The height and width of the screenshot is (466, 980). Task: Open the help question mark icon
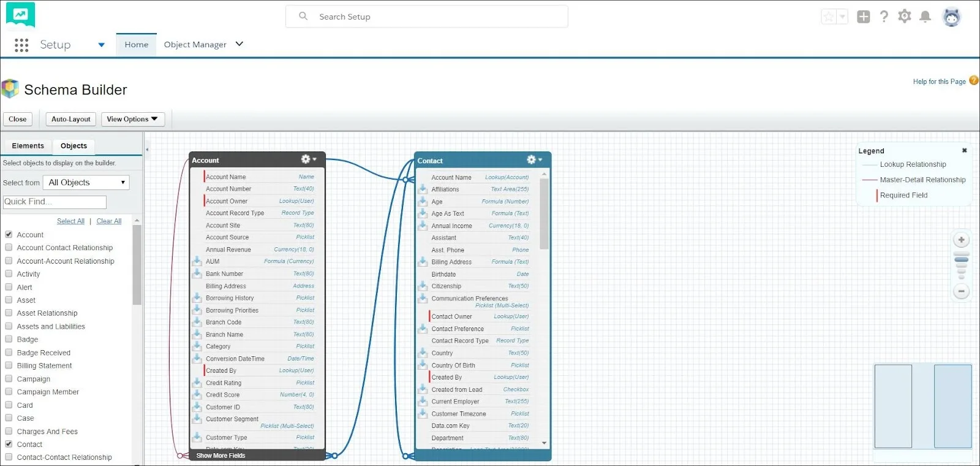[884, 17]
